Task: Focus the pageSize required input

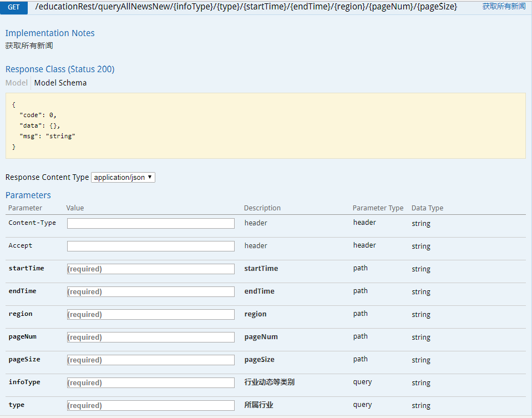Action: point(151,360)
